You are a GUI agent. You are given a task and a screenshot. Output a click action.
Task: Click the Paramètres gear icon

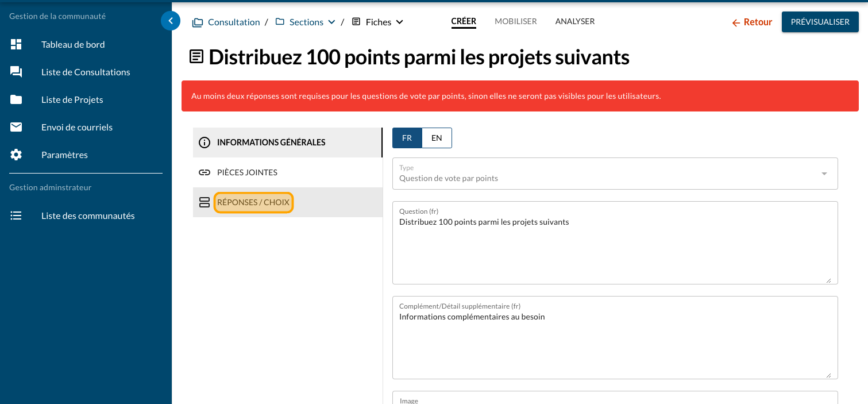coord(16,155)
